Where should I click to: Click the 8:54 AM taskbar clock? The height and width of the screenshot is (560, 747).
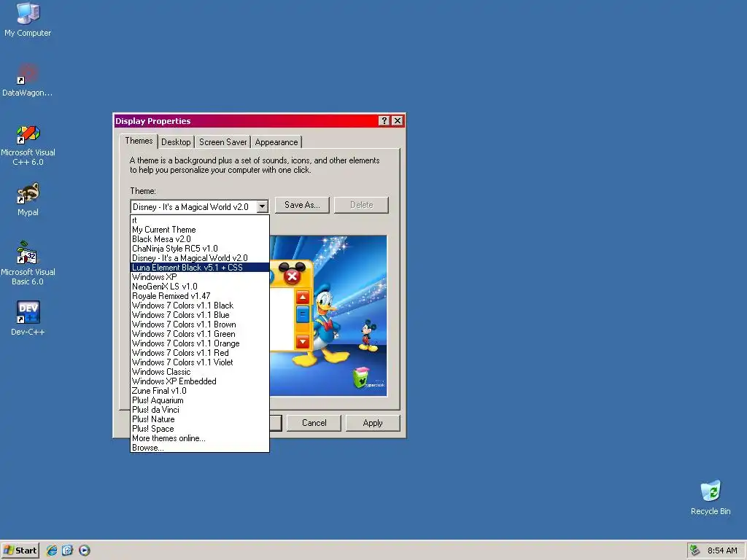tap(722, 551)
